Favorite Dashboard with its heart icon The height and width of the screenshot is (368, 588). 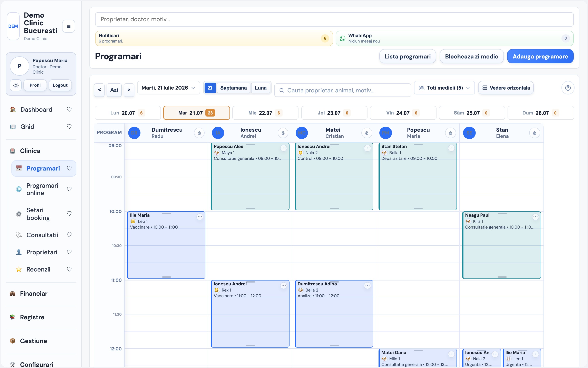point(69,109)
